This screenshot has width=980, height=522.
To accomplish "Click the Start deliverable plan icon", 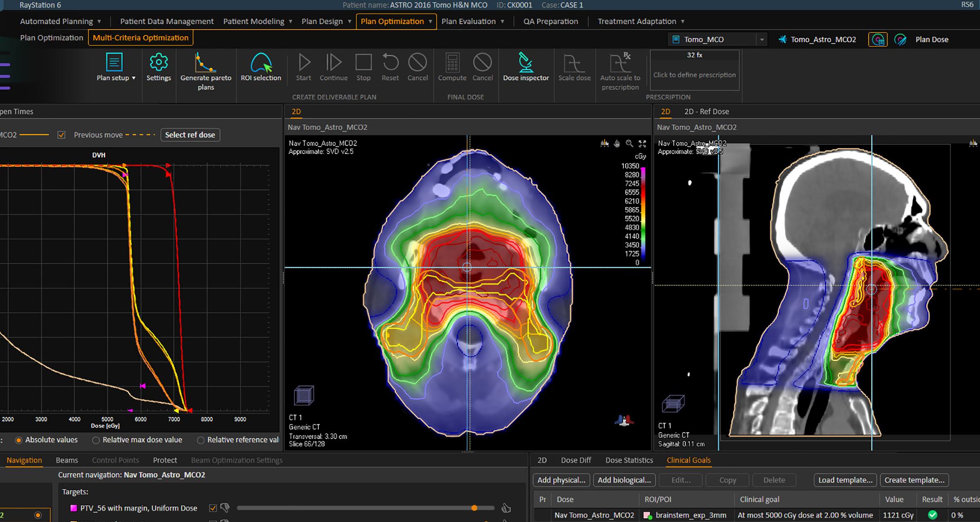I will 304,62.
